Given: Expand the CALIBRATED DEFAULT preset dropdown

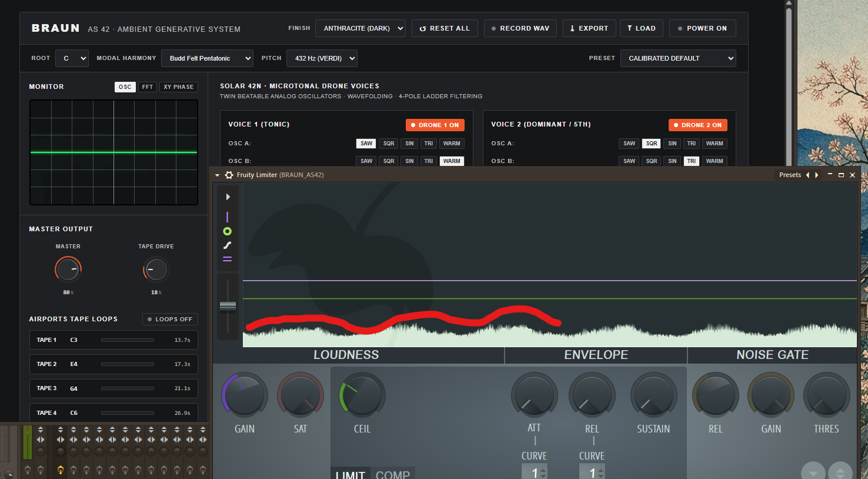Looking at the screenshot, I should point(678,58).
